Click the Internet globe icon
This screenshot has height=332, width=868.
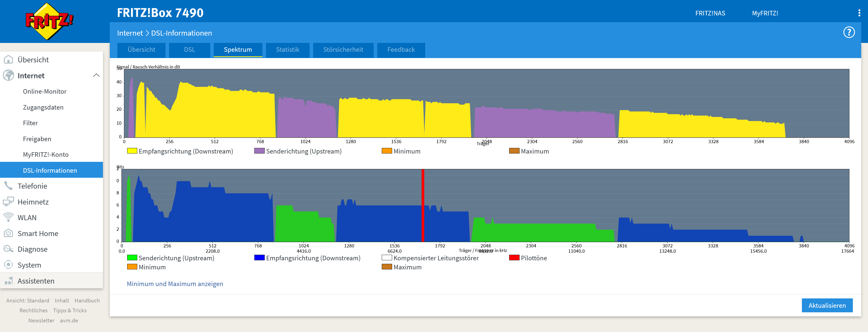click(8, 75)
